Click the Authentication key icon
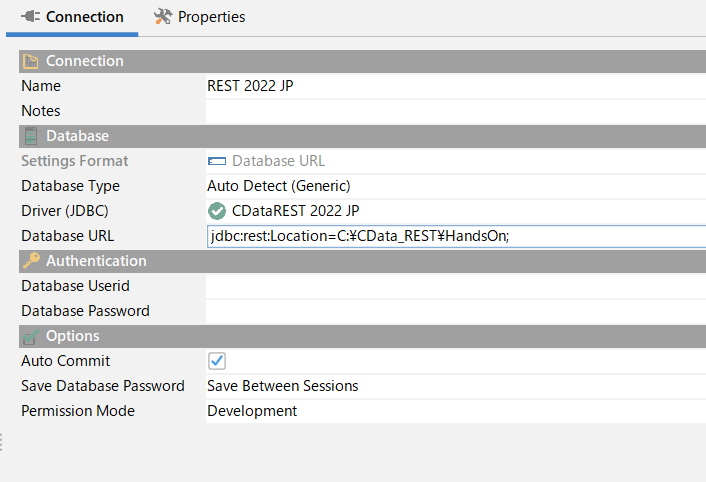 click(31, 261)
